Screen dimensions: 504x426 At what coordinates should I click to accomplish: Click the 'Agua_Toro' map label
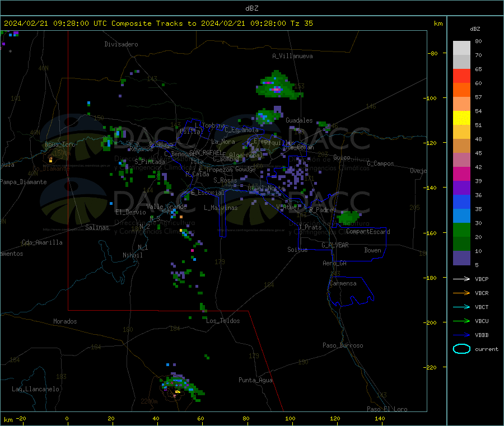click(60, 144)
